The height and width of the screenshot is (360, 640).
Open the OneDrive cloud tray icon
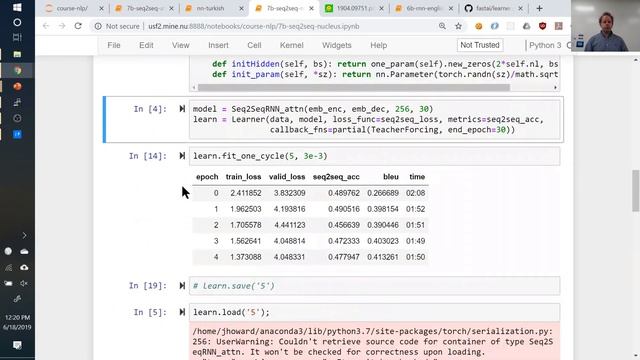click(24, 251)
